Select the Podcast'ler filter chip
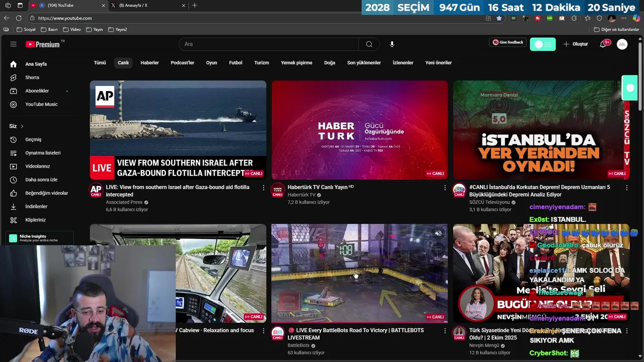 click(182, 63)
